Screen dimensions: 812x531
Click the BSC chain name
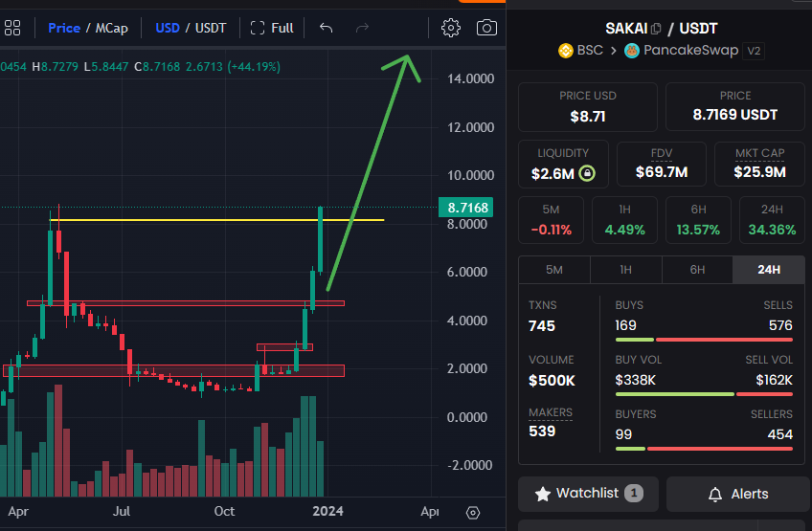(x=590, y=50)
